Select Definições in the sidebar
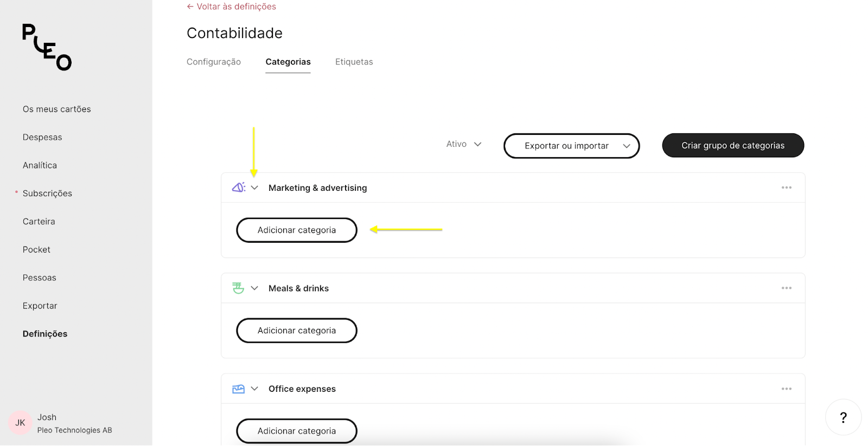The height and width of the screenshot is (446, 868). pos(45,334)
